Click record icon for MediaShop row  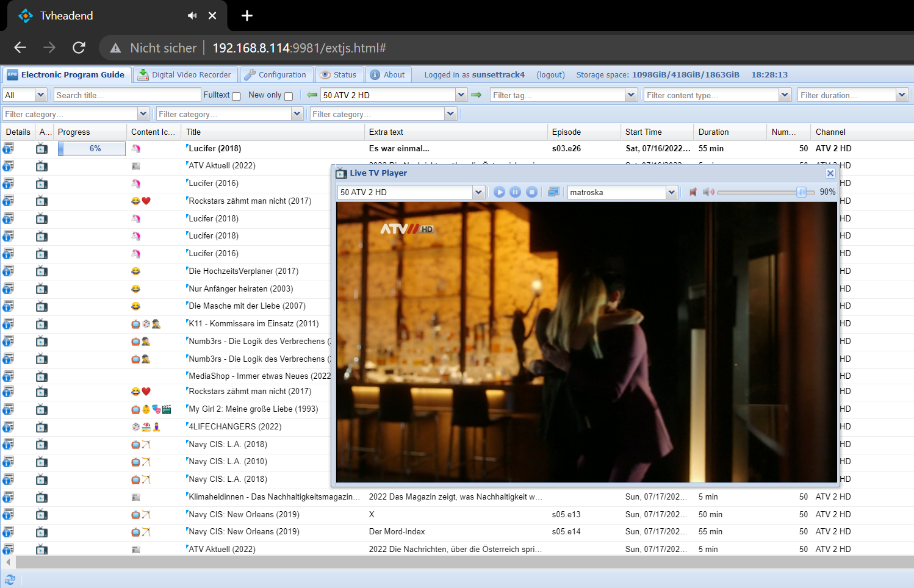41,376
